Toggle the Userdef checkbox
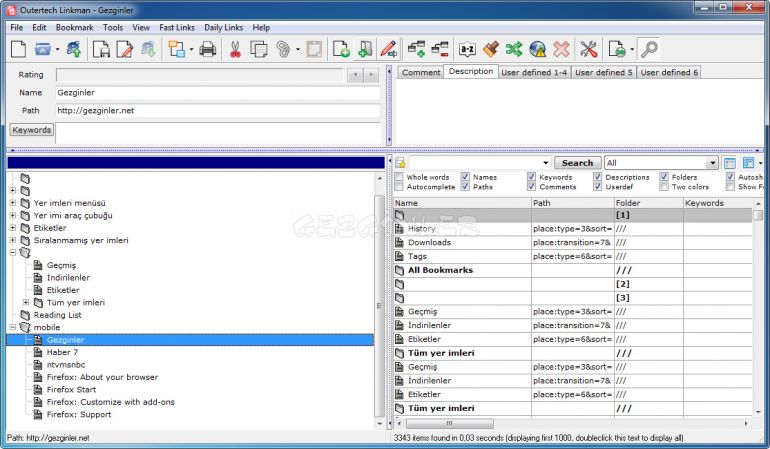Image resolution: width=770 pixels, height=449 pixels. pyautogui.click(x=598, y=187)
